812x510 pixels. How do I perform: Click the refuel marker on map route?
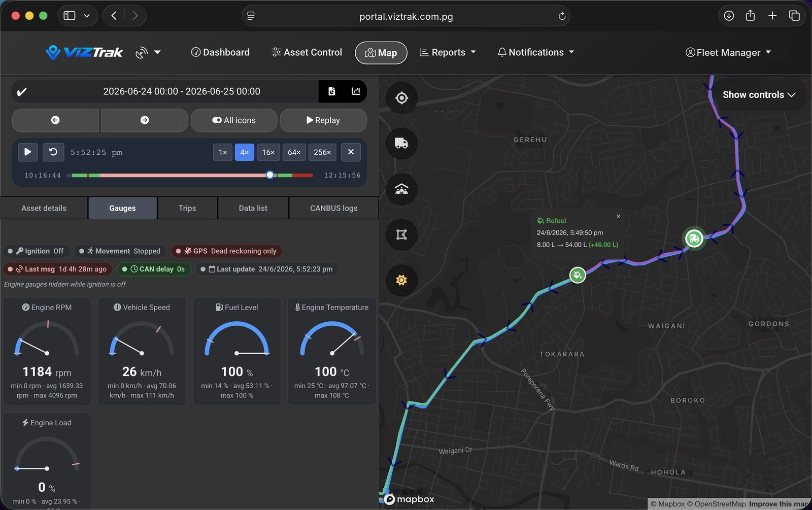point(577,275)
